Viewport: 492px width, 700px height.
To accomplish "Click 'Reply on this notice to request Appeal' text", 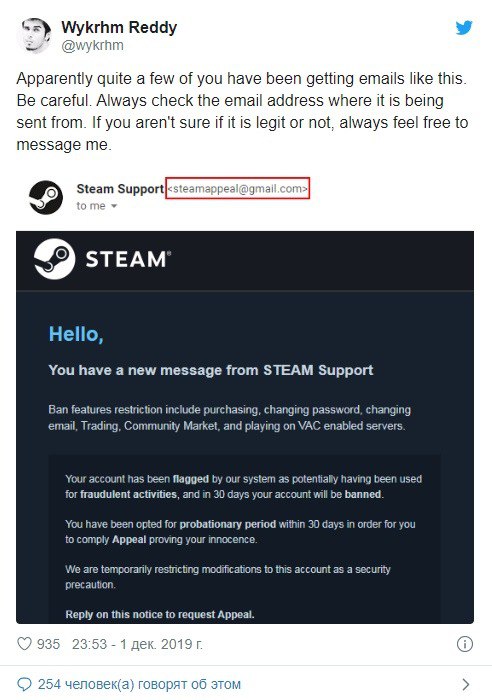I will 160,614.
